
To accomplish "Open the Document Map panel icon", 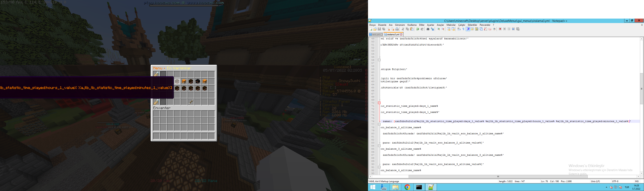I will (477, 29).
